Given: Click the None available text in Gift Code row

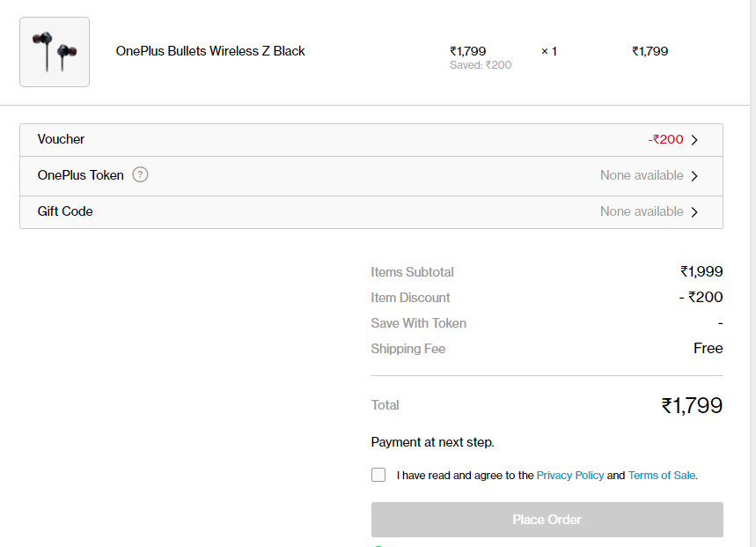Looking at the screenshot, I should point(642,211).
